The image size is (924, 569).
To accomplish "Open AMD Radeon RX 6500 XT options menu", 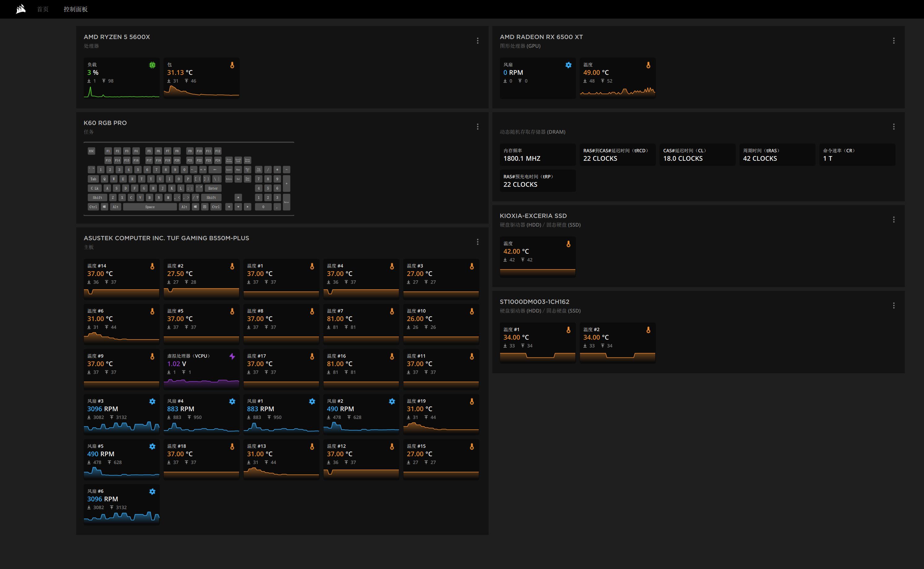I will (x=894, y=41).
